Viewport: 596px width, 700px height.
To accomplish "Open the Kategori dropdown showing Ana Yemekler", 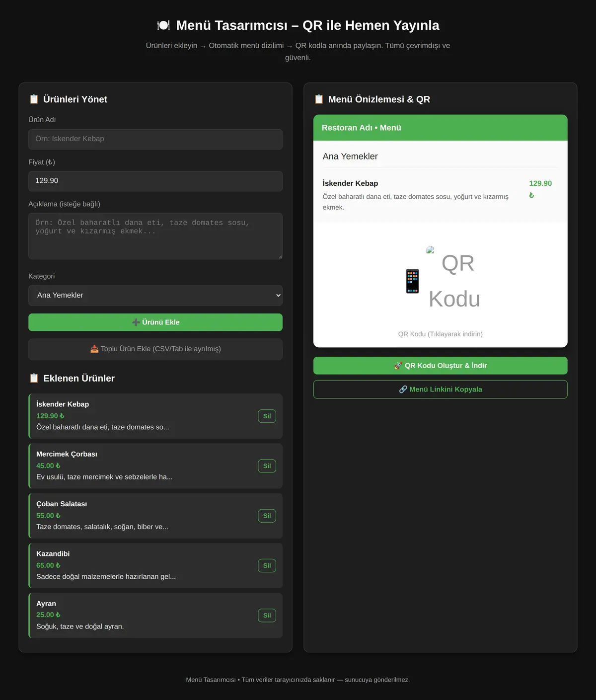I will pos(155,296).
